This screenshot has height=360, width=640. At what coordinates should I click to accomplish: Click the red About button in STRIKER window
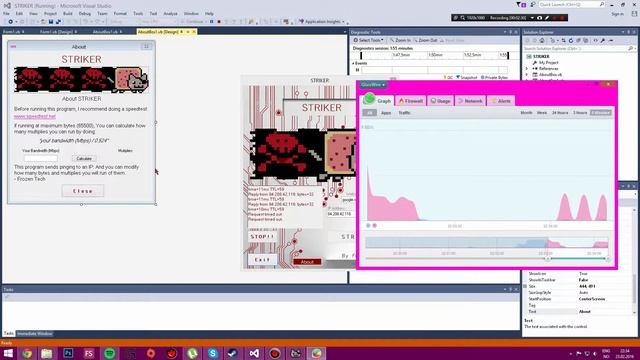[307, 262]
